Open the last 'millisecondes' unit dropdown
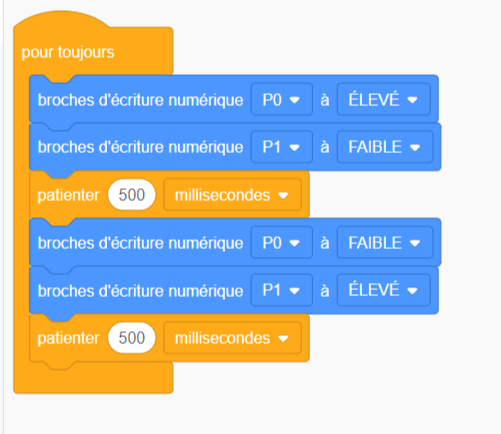Screen dimensions: 501x434 coord(232,338)
